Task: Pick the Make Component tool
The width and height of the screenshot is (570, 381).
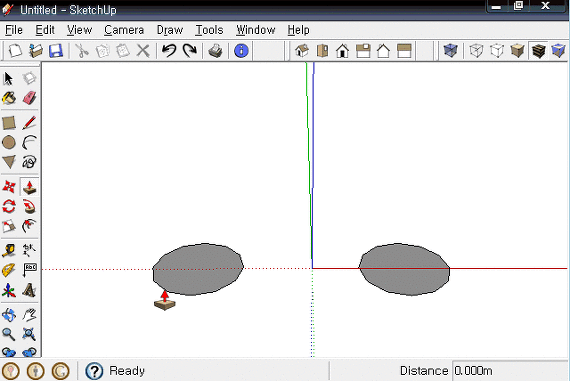Action: click(29, 78)
